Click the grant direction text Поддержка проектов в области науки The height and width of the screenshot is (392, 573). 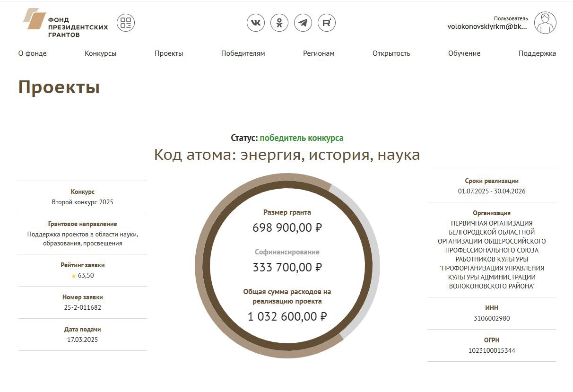[83, 238]
